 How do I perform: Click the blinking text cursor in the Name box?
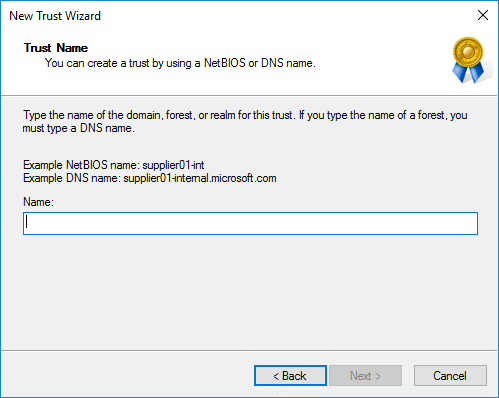coord(27,222)
